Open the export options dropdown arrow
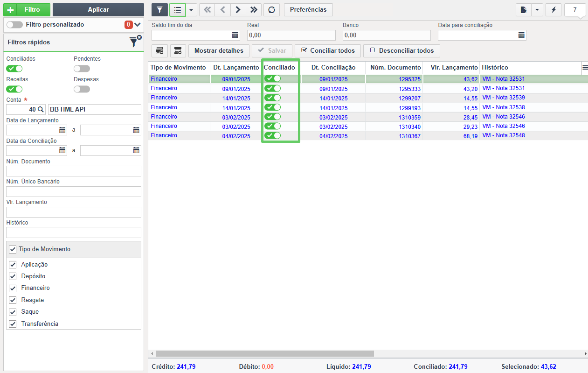The height and width of the screenshot is (373, 588). pyautogui.click(x=537, y=10)
